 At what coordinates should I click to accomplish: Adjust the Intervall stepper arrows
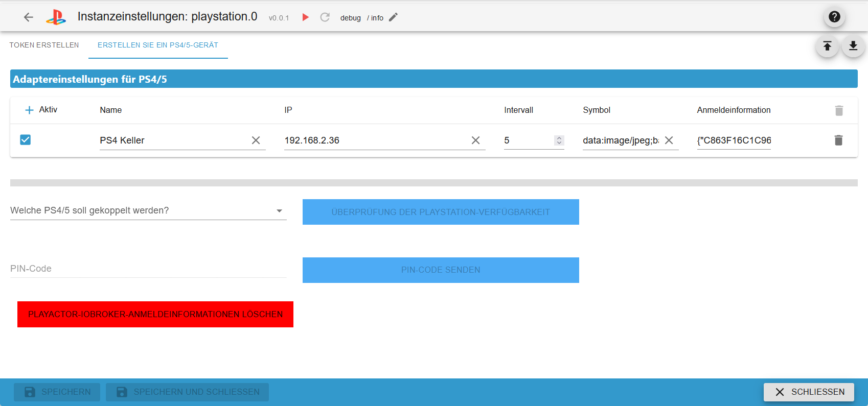click(x=559, y=140)
